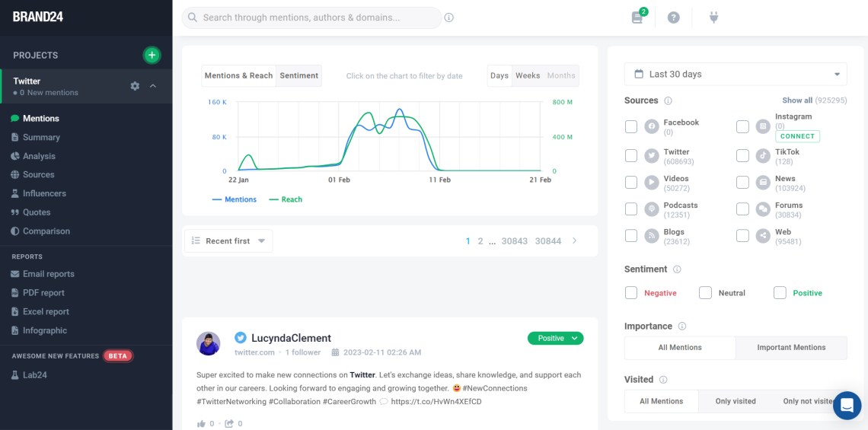The image size is (868, 430).
Task: Click the mentions search field
Action: (x=312, y=18)
